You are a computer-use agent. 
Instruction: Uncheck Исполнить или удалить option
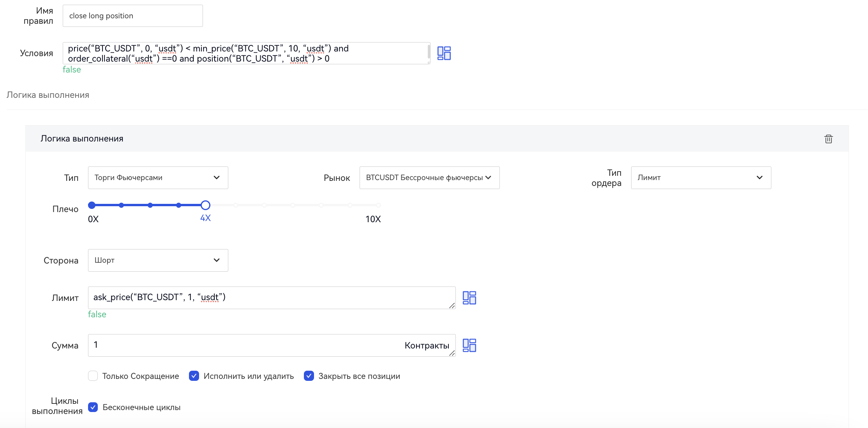point(194,376)
